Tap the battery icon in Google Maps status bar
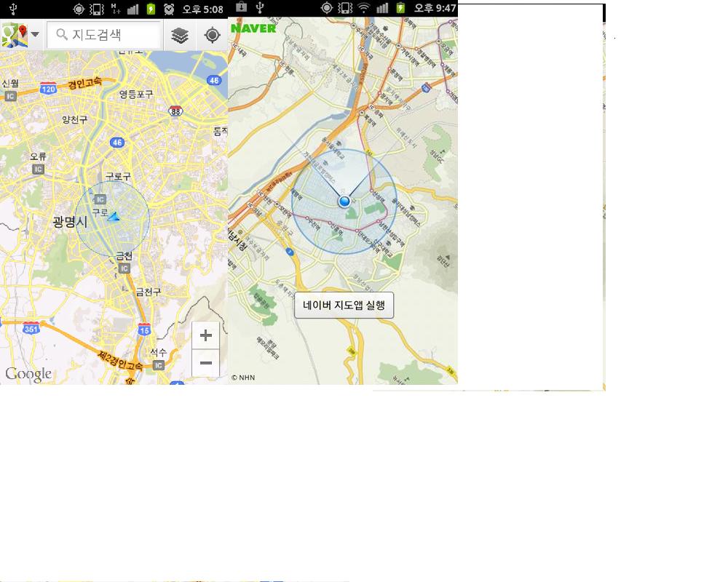The height and width of the screenshot is (582, 728). [151, 9]
